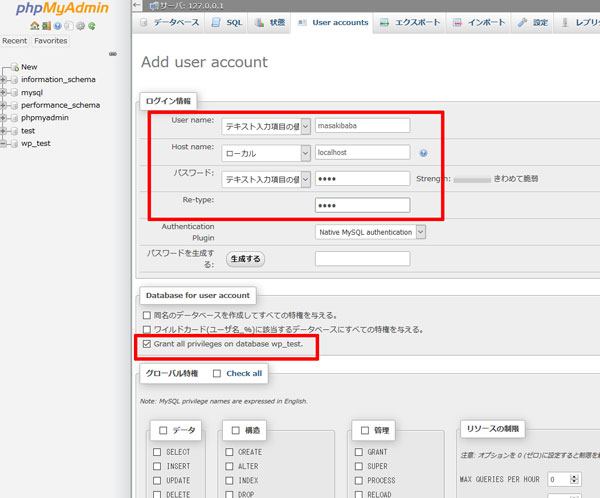The image size is (600, 498).
Task: Click the log out door icon
Action: pos(46,26)
